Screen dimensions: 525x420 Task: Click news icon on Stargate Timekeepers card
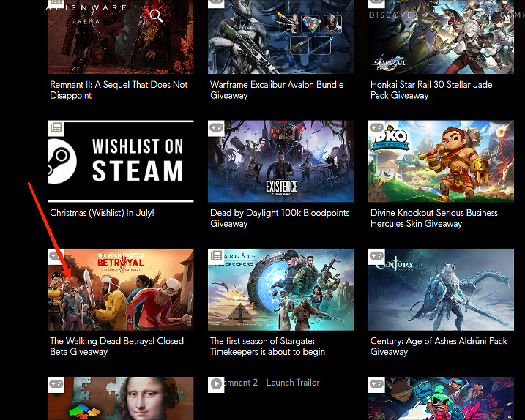pos(216,256)
